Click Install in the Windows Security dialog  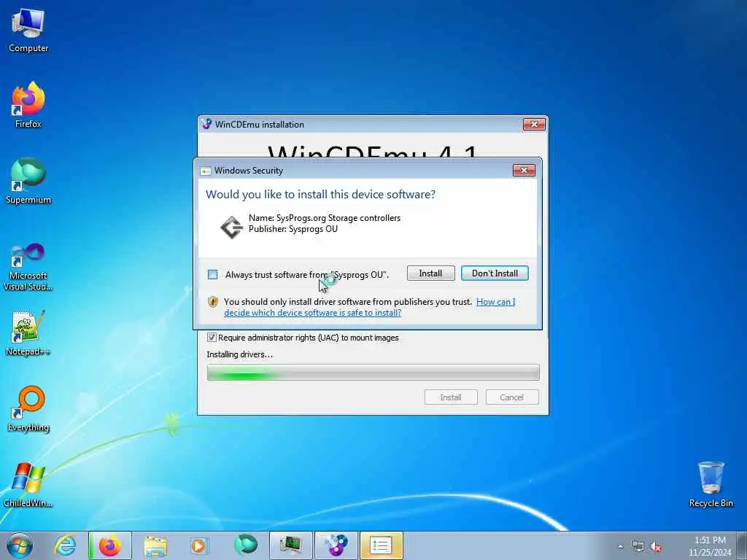(430, 273)
